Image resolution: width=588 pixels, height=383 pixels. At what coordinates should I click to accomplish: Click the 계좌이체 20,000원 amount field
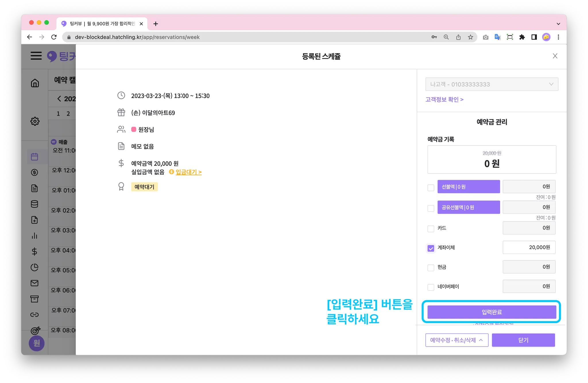coord(529,247)
